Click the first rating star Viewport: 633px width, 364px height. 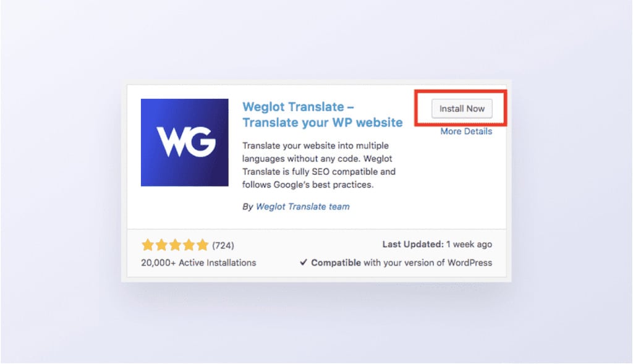[148, 245]
